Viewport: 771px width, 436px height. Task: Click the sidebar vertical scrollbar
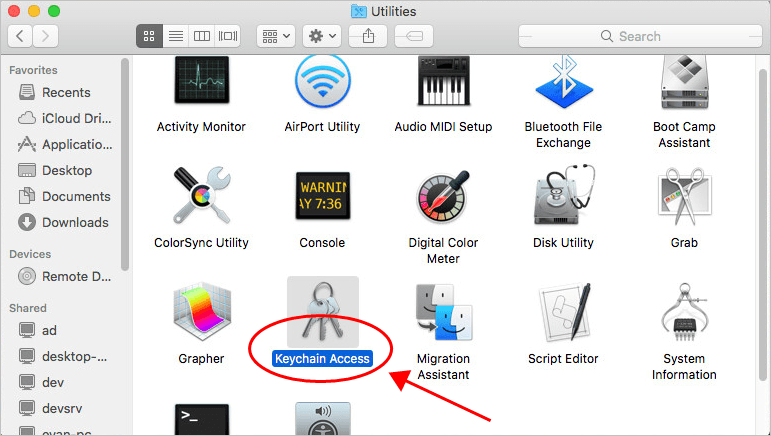coord(125,165)
